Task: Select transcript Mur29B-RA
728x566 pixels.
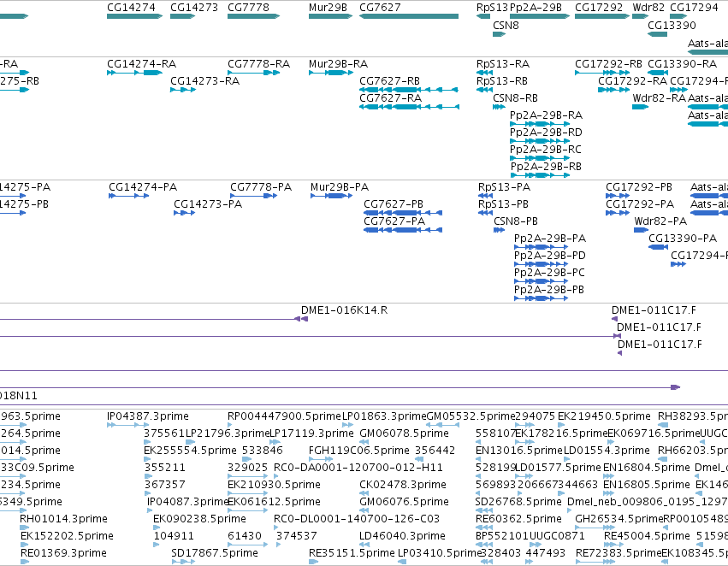Action: (330, 73)
